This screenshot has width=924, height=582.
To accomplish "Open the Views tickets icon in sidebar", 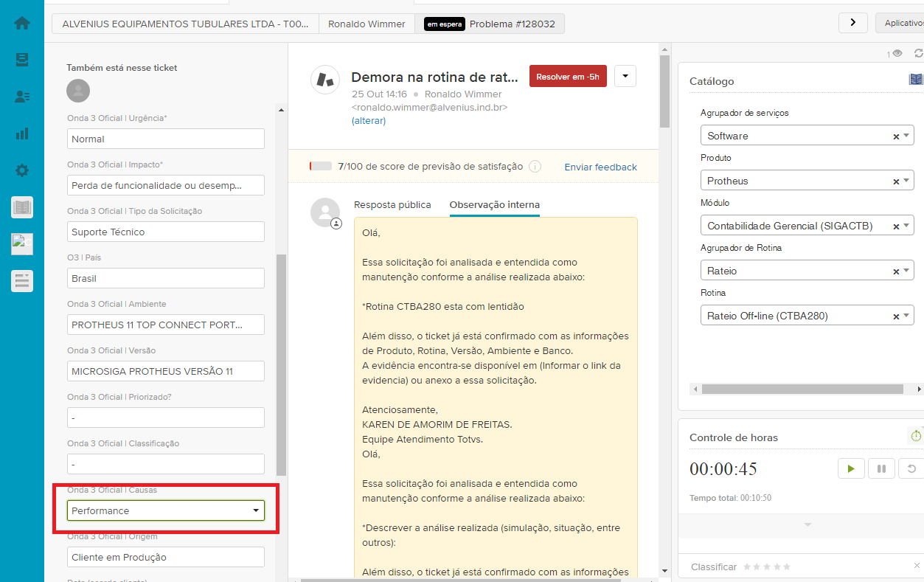I will coord(22,60).
